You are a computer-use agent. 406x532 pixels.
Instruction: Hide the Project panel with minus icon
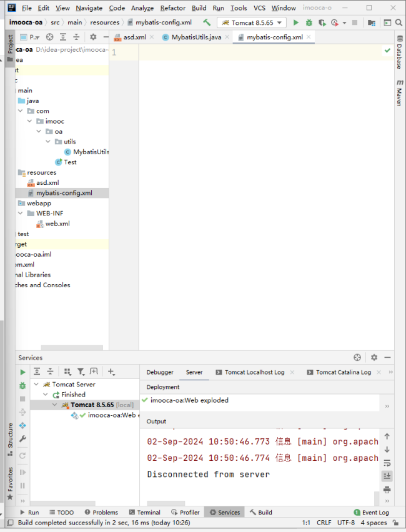click(x=106, y=37)
